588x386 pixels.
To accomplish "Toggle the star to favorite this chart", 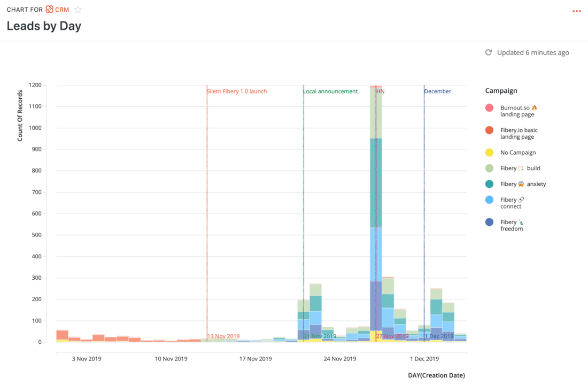I will 78,9.
